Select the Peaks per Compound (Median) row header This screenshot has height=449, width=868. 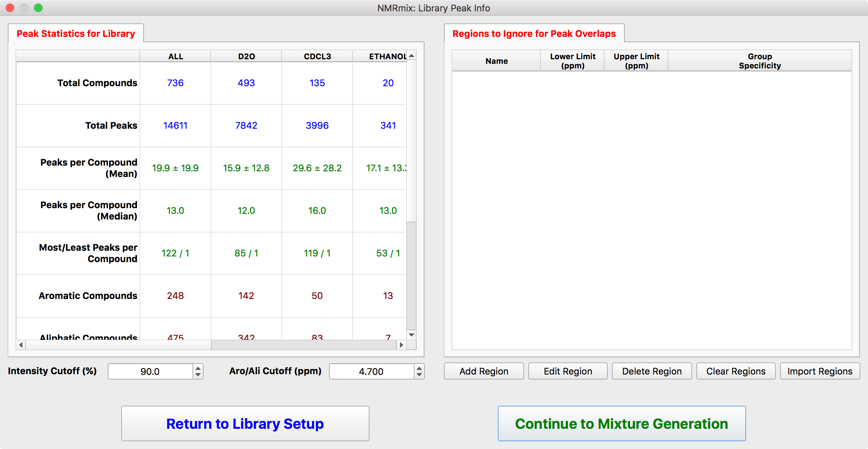(78, 211)
